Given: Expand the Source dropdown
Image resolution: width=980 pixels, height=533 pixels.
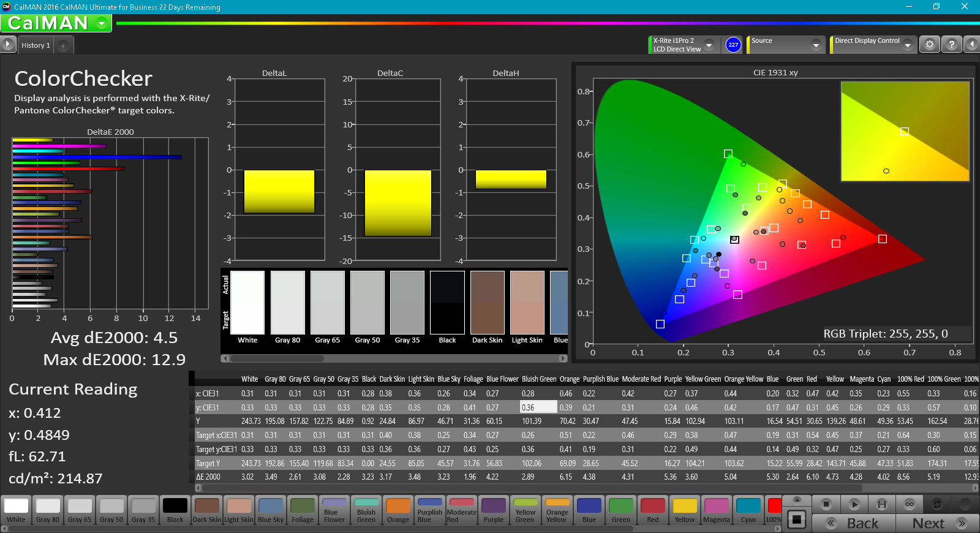Looking at the screenshot, I should pyautogui.click(x=815, y=45).
